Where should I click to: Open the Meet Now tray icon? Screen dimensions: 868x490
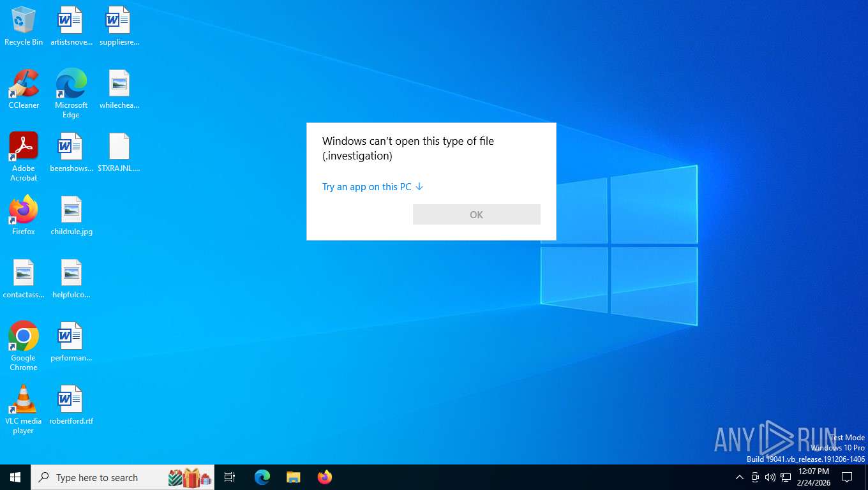click(755, 477)
